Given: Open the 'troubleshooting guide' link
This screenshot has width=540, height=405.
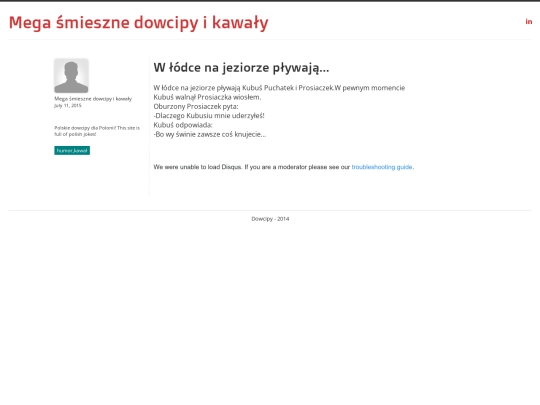Looking at the screenshot, I should pos(382,167).
